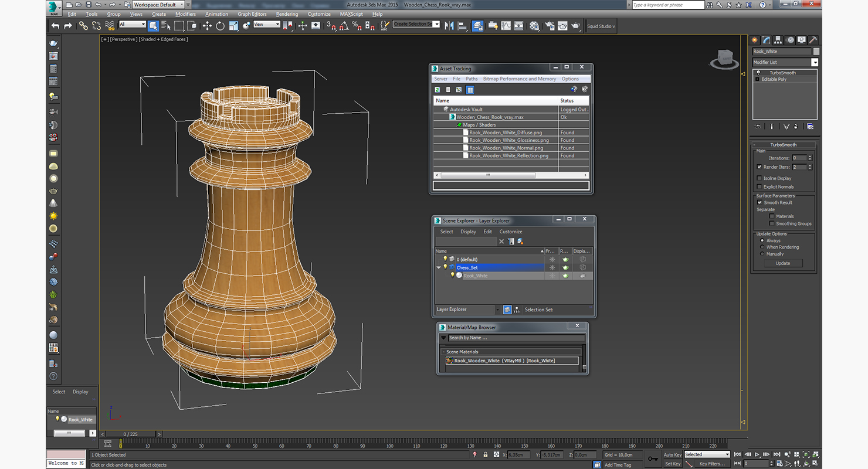Collapse the Scene Materials rollout

(x=443, y=352)
